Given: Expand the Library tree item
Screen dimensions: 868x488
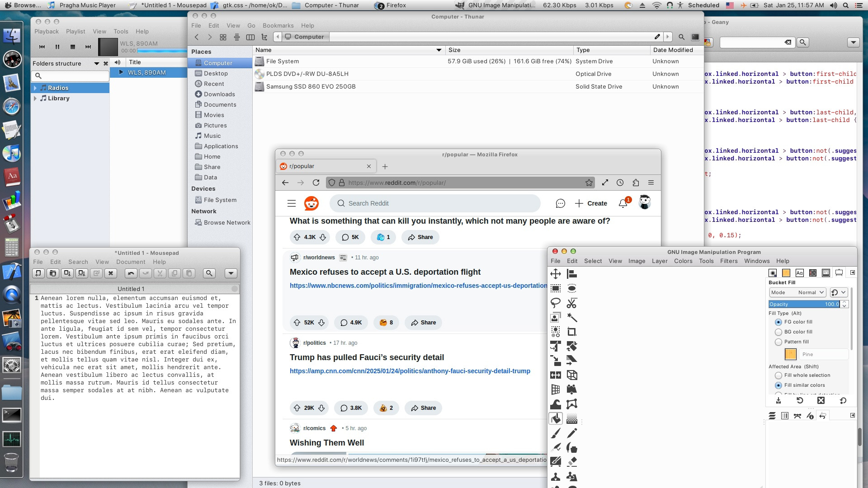Looking at the screenshot, I should 35,98.
